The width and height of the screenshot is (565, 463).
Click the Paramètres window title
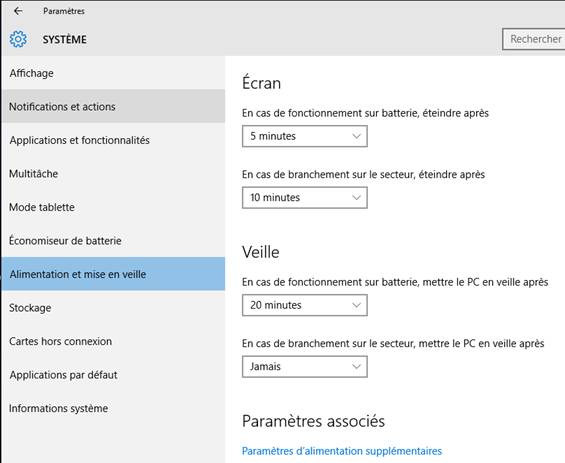(x=64, y=11)
